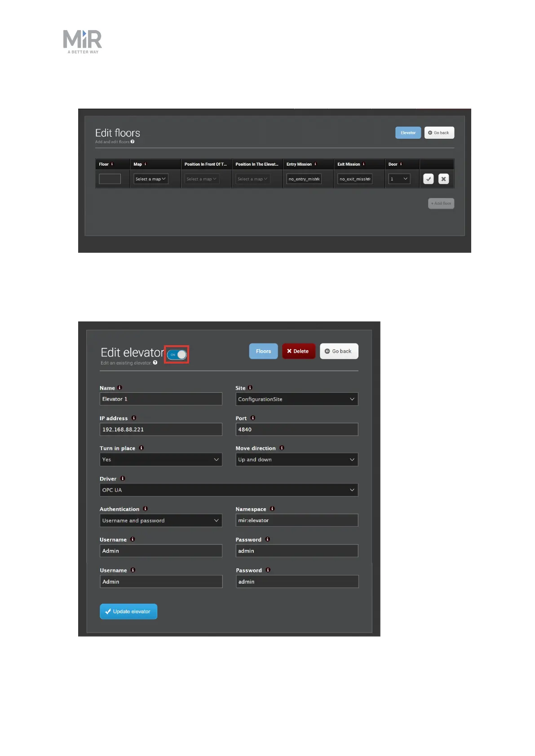Click the IP address field

click(x=161, y=429)
